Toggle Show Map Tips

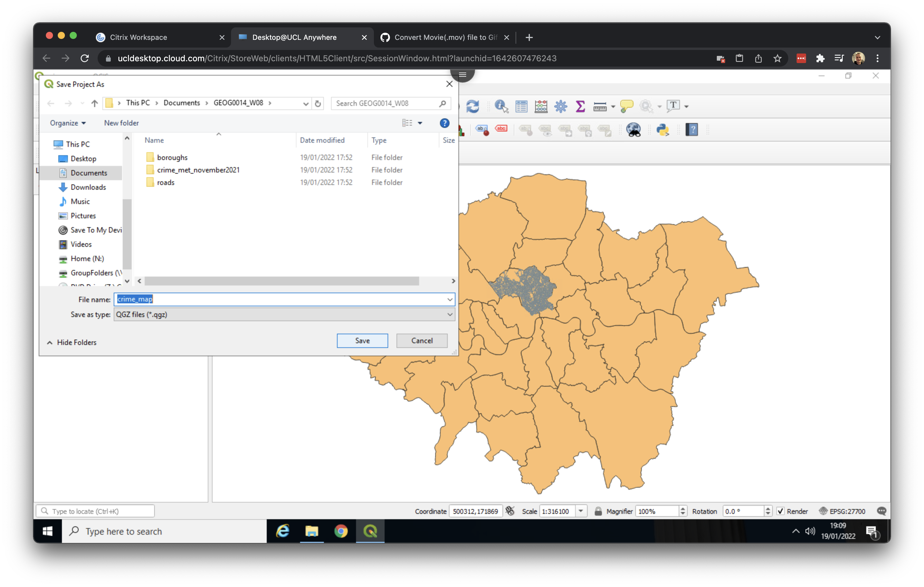click(626, 106)
